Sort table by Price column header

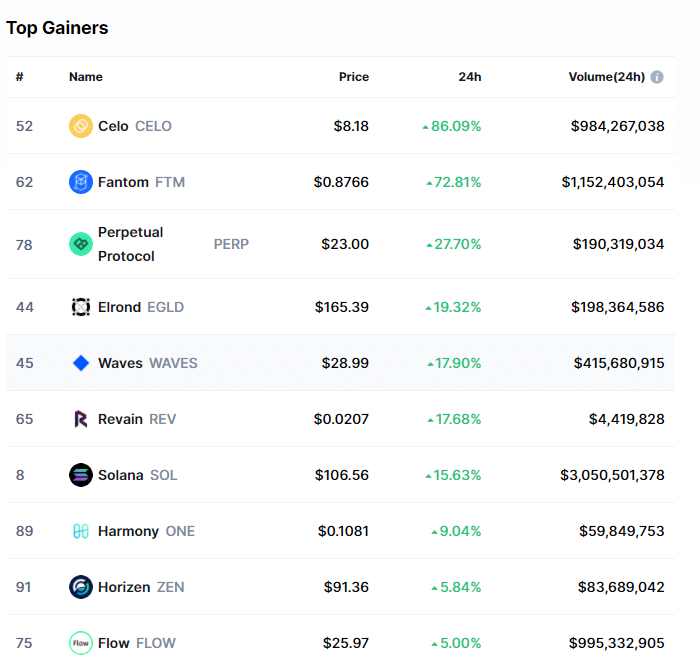click(353, 77)
